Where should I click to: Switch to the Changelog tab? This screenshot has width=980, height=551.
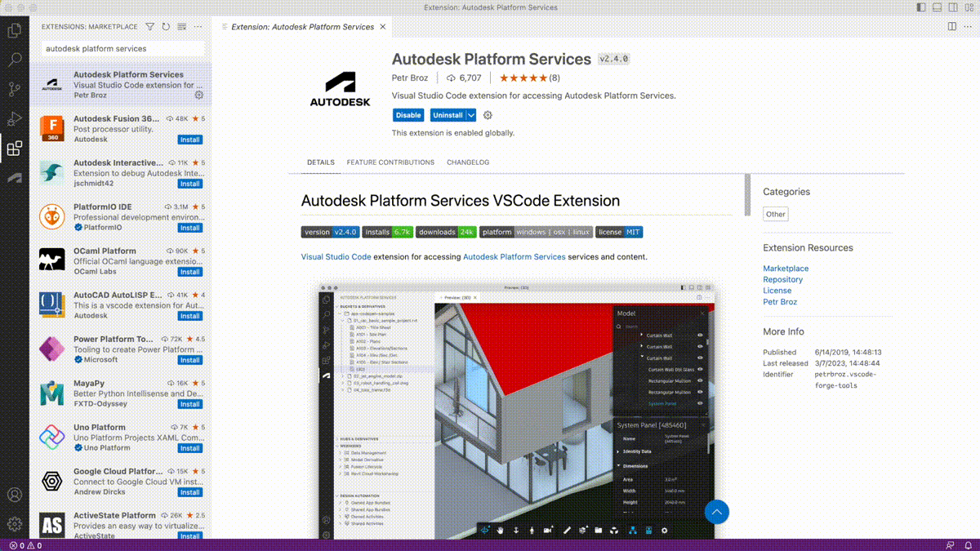point(468,162)
